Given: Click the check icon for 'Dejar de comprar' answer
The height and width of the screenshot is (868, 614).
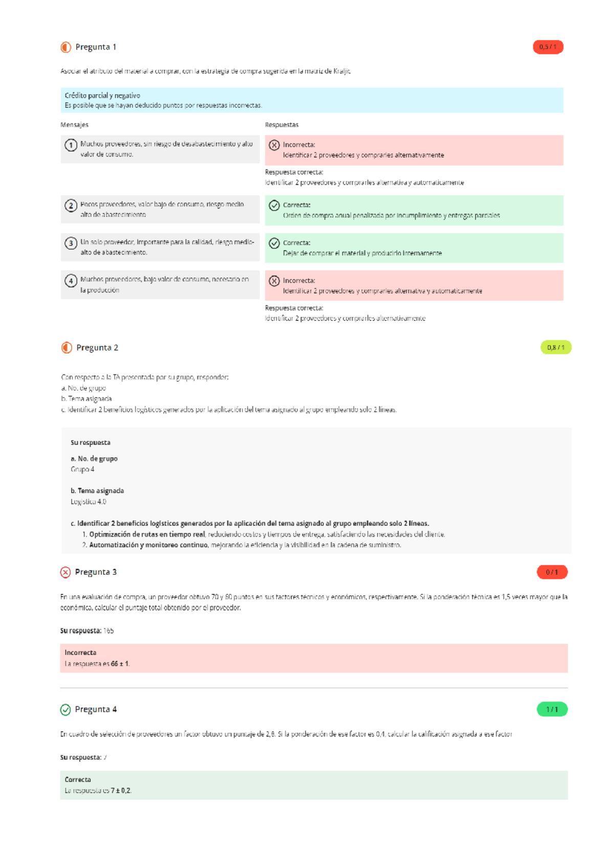Looking at the screenshot, I should (274, 243).
